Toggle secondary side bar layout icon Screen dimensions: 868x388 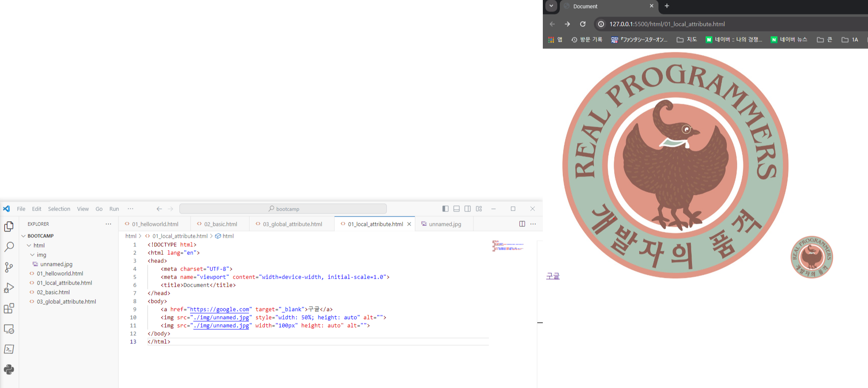click(468, 208)
